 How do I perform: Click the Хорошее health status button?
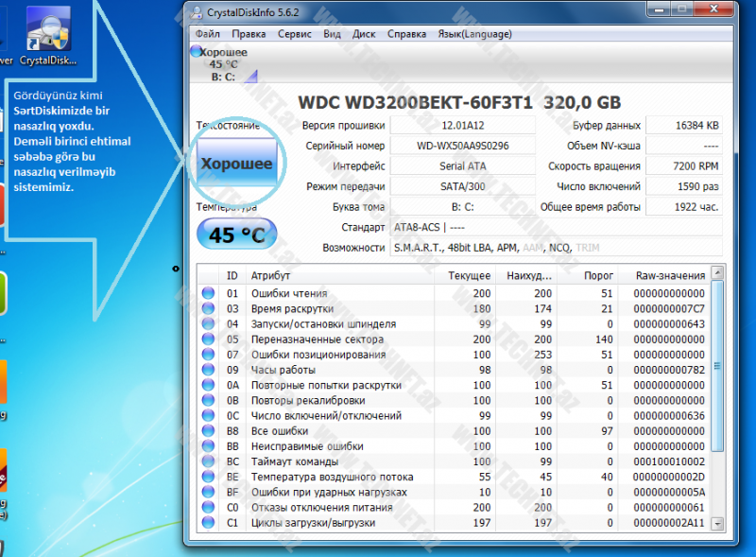[236, 164]
